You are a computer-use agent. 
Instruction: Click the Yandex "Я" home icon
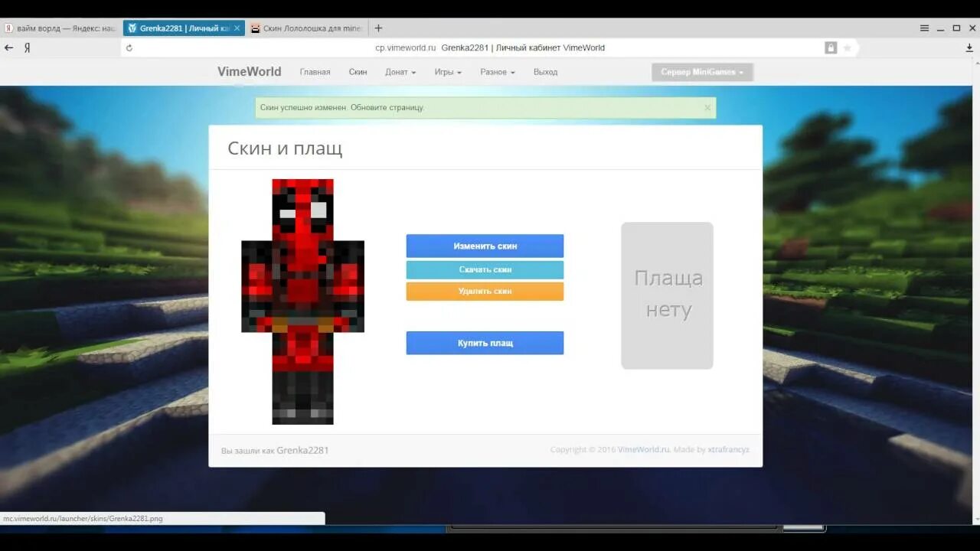pos(27,47)
